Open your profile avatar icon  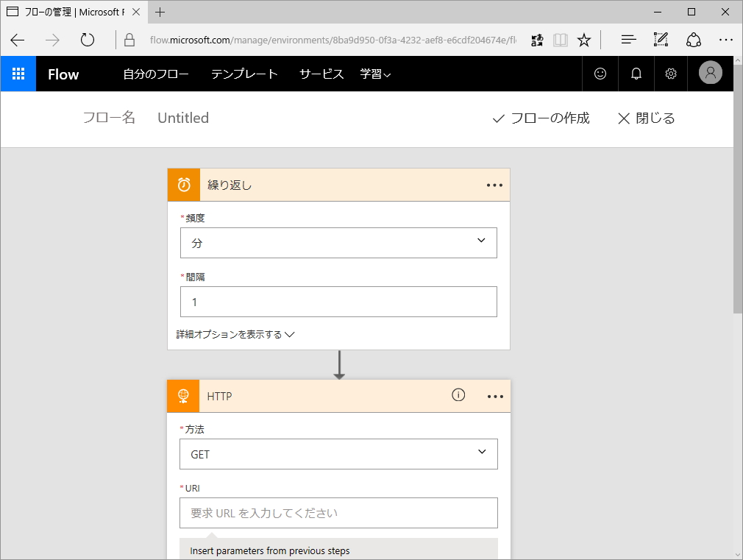pyautogui.click(x=710, y=74)
